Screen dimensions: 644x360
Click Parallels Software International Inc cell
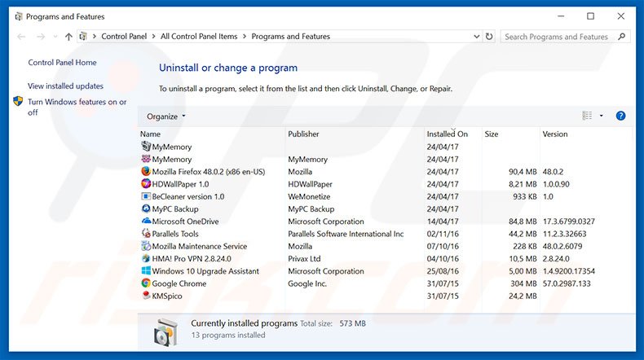click(x=346, y=234)
